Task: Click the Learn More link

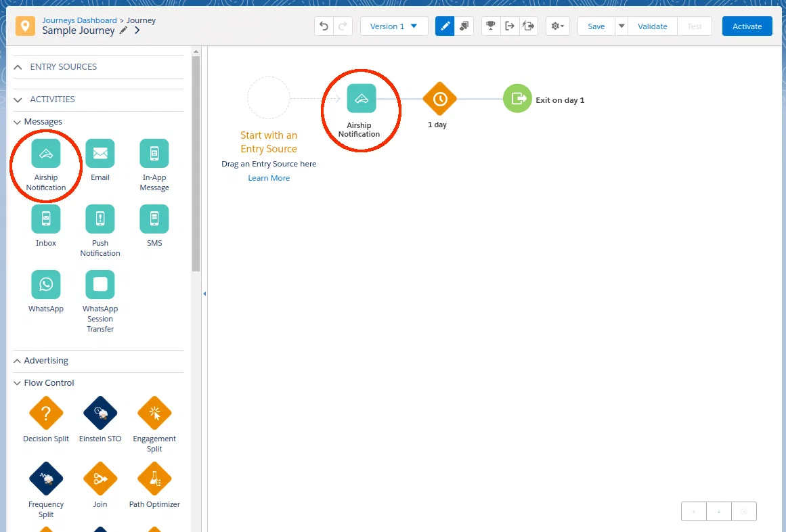Action: [269, 178]
